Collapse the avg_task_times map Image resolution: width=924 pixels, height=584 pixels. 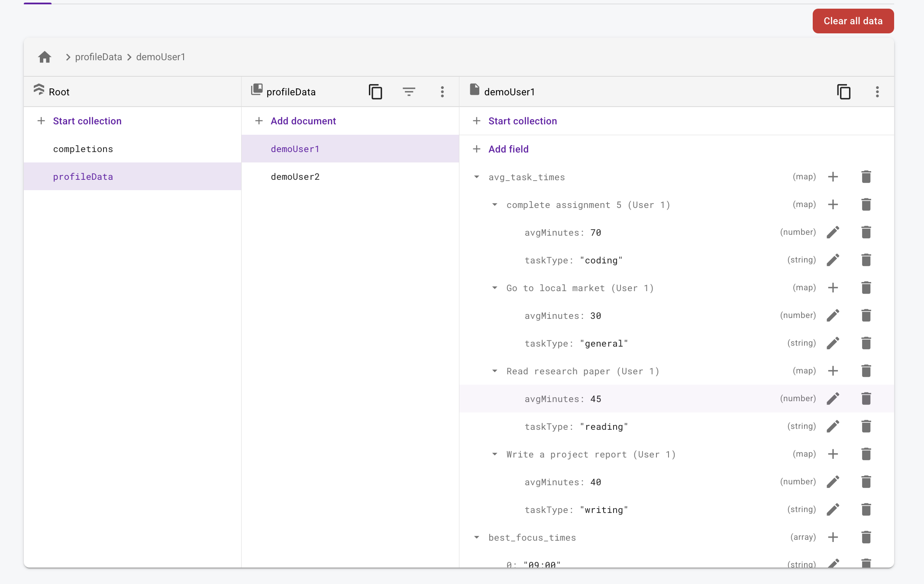[x=477, y=177]
